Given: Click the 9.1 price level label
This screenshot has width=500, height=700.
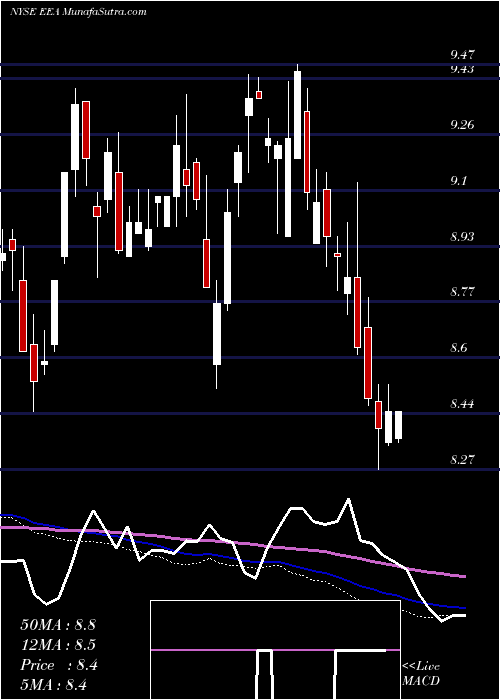Looking at the screenshot, I should (x=459, y=181).
